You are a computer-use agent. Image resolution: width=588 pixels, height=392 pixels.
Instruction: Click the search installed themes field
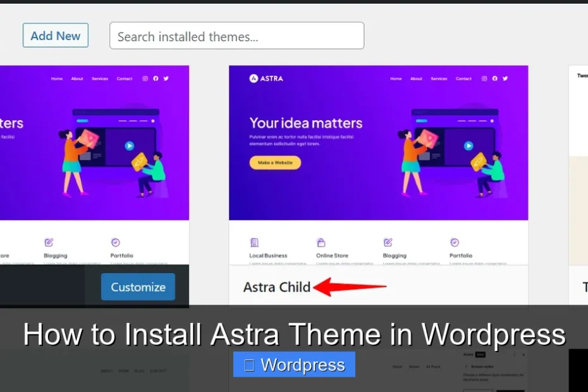point(236,35)
